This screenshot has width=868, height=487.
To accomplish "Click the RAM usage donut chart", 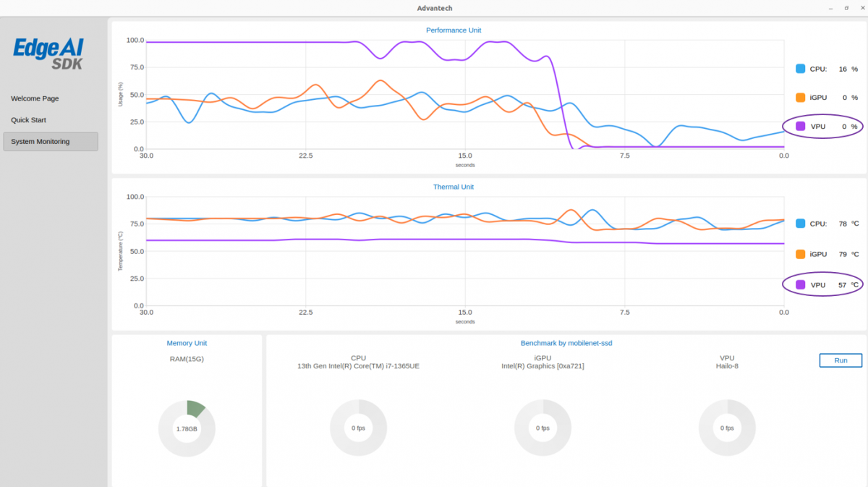I will pyautogui.click(x=187, y=428).
